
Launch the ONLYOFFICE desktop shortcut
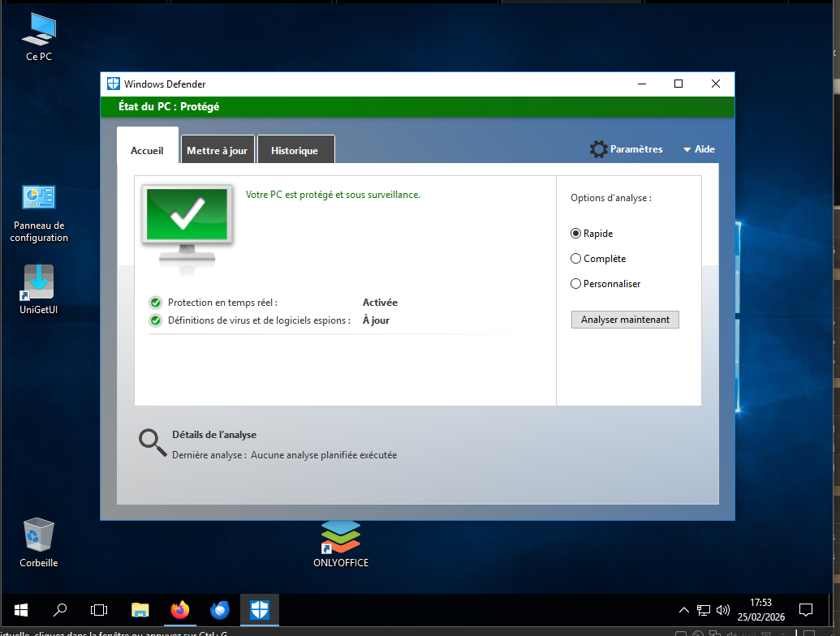click(x=341, y=544)
